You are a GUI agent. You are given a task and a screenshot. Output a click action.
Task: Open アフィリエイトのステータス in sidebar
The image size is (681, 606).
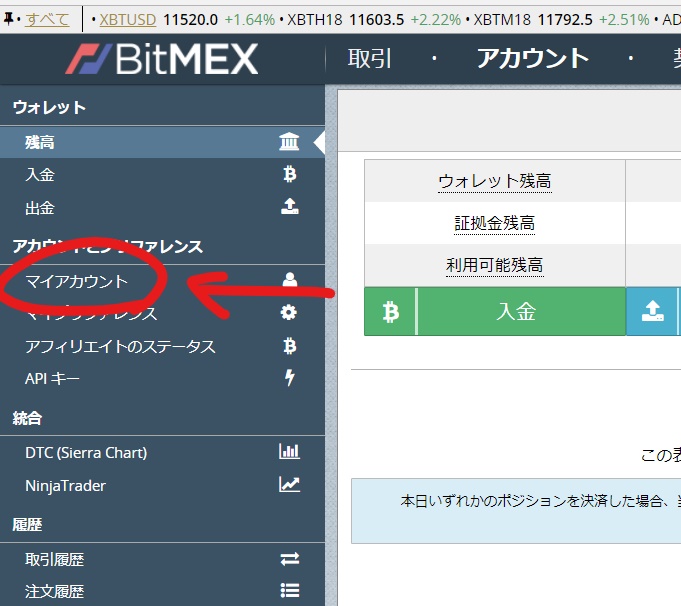tap(162, 346)
